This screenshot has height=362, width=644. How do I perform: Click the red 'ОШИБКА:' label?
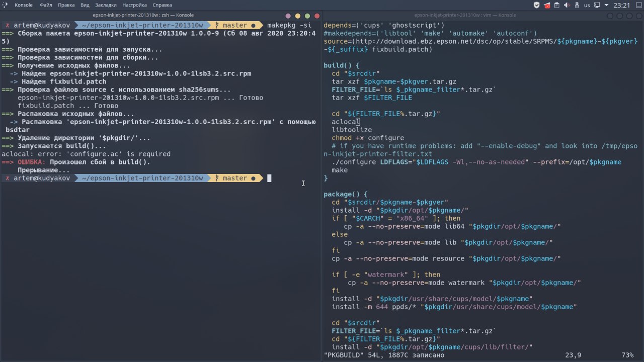[32, 162]
